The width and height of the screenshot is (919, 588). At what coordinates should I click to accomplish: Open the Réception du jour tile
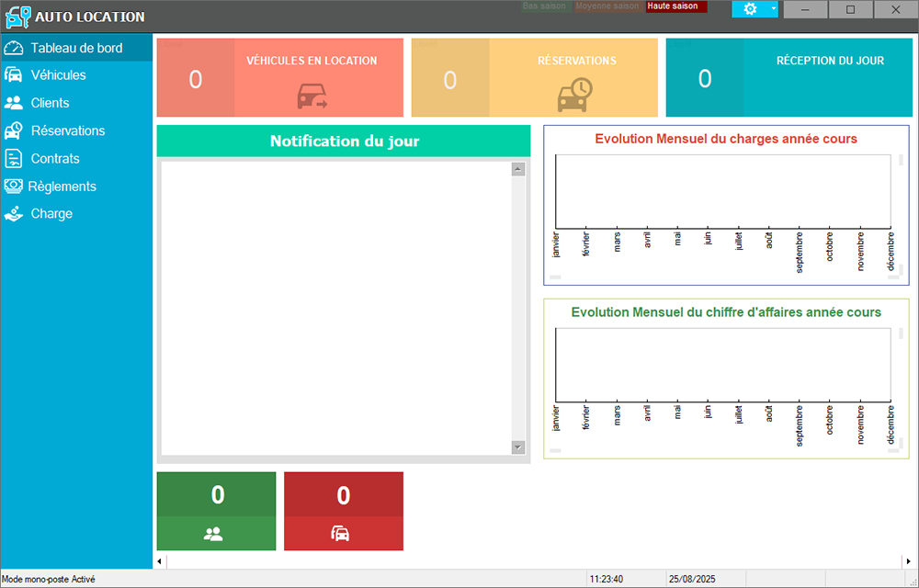(789, 78)
